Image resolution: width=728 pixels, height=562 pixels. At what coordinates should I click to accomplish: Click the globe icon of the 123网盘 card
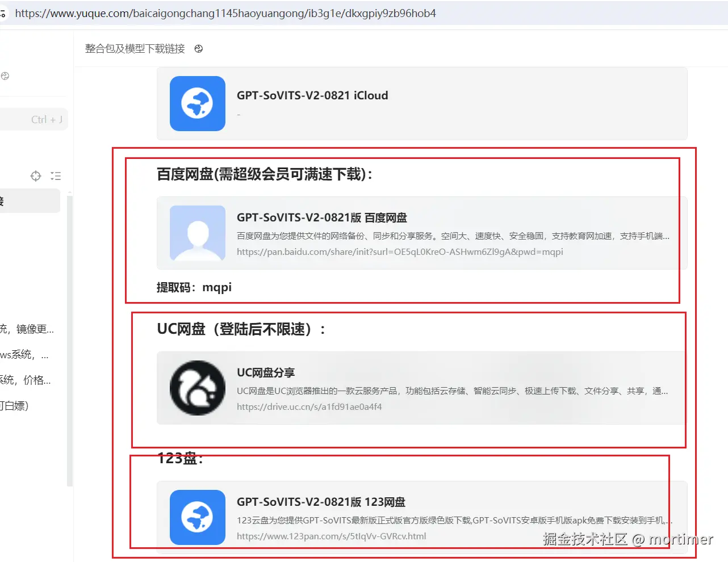(x=198, y=517)
